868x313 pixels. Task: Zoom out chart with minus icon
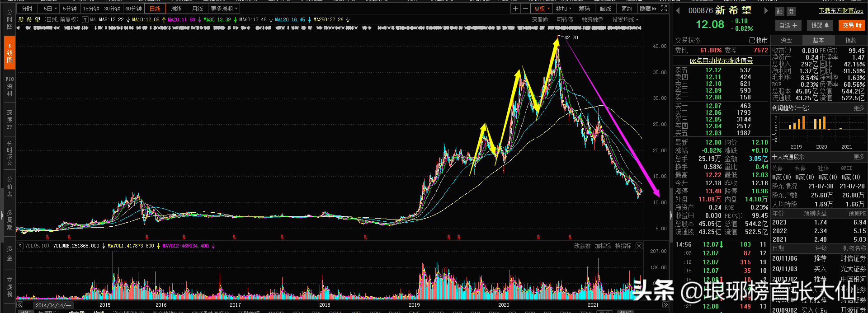[x=525, y=9]
